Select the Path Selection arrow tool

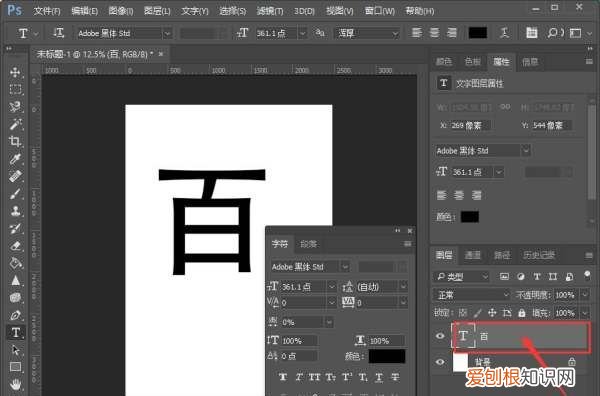click(15, 350)
